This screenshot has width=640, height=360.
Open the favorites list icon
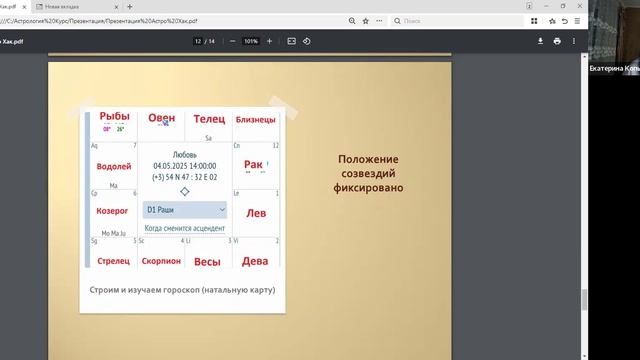pos(552,21)
